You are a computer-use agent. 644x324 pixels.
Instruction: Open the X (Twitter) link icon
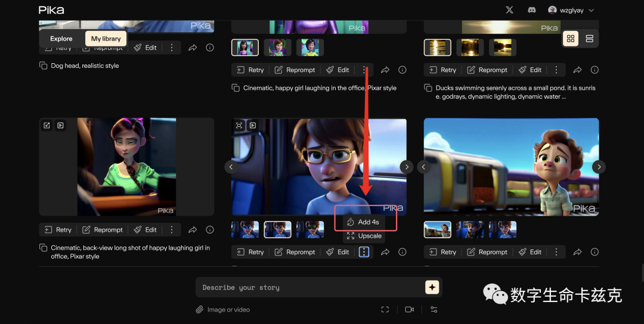point(509,10)
